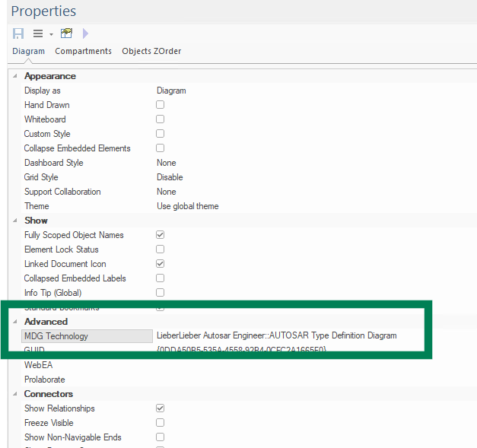Collapse the Connectors section arrow
The image size is (477, 448).
pyautogui.click(x=16, y=394)
